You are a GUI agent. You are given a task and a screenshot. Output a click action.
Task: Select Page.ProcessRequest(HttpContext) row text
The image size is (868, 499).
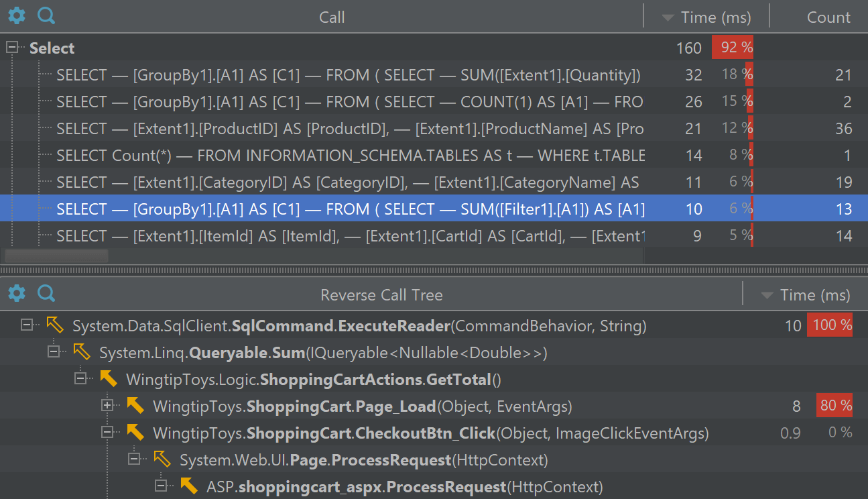pos(364,460)
